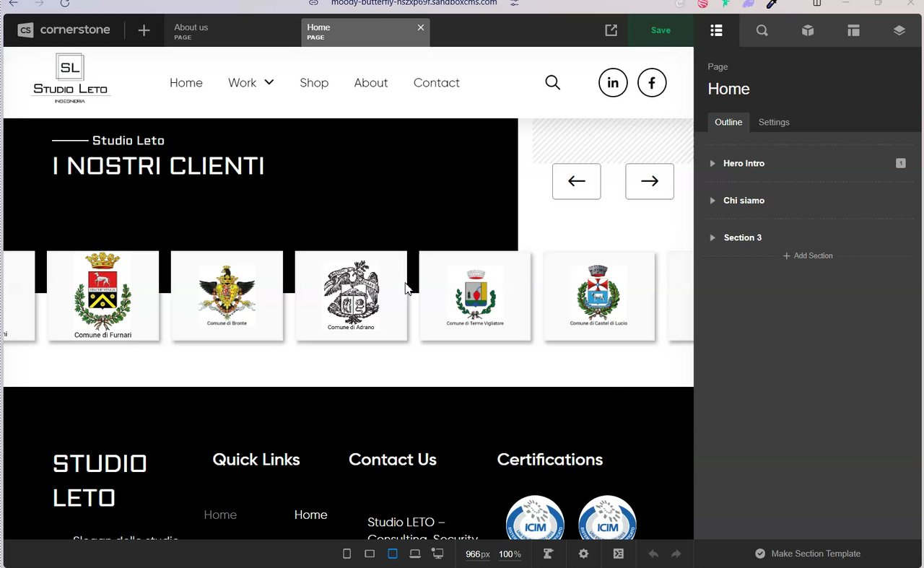
Task: Click the plus icon to add new document
Action: pyautogui.click(x=144, y=30)
